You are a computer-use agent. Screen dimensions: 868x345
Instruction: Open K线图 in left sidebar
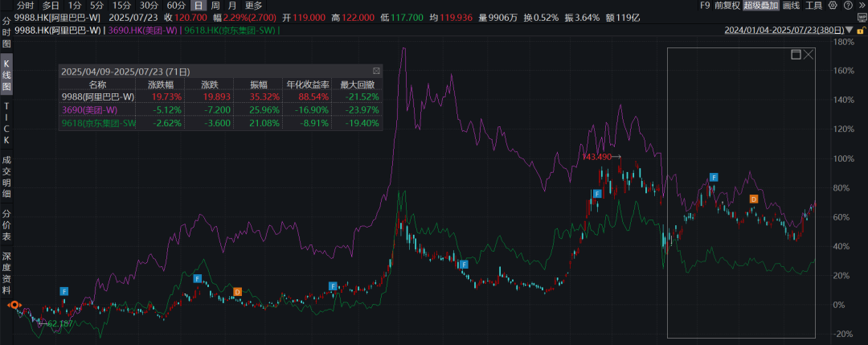(6, 76)
